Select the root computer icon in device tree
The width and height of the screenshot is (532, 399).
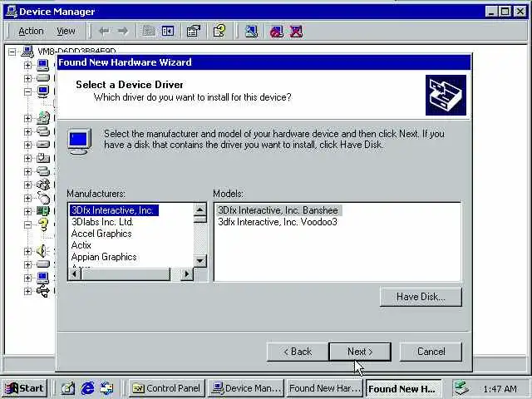pyautogui.click(x=27, y=52)
